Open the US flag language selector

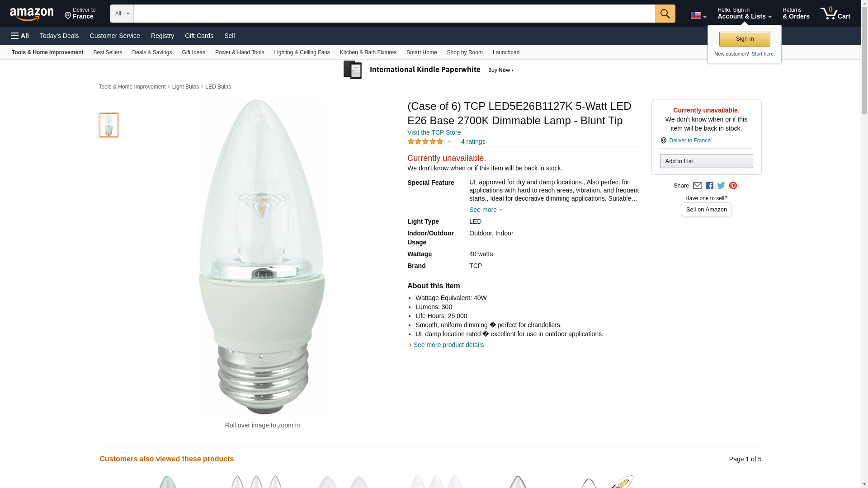(x=698, y=15)
